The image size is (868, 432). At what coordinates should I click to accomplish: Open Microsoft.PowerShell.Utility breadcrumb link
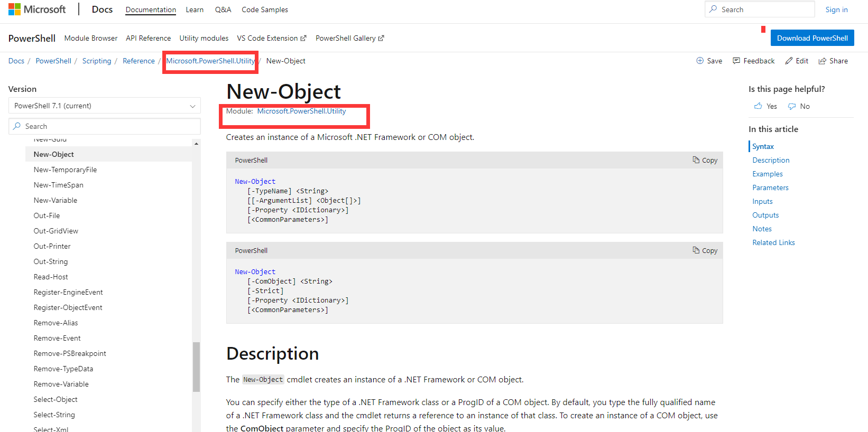210,61
